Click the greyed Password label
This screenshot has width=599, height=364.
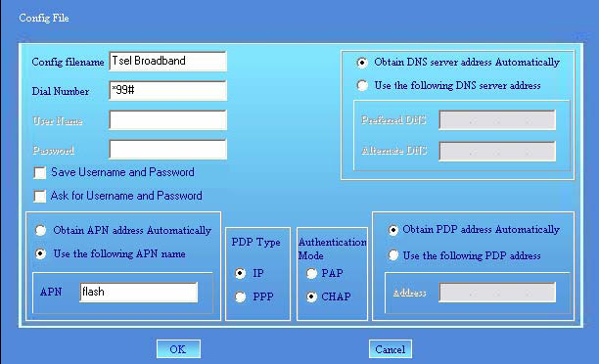(53, 151)
